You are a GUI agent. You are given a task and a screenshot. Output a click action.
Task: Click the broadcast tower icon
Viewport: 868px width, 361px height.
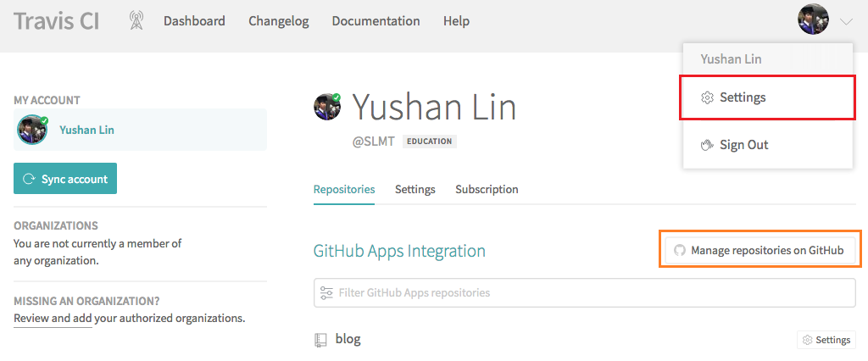point(136,21)
